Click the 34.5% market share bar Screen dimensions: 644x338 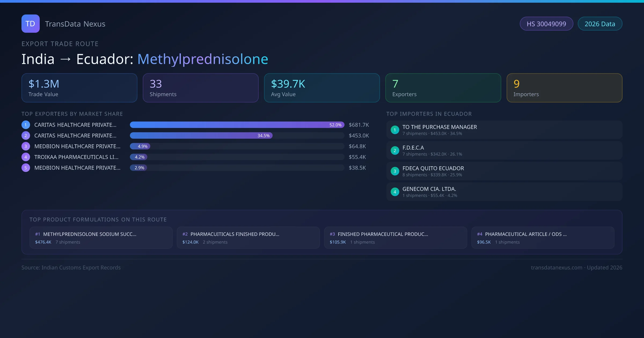coord(201,135)
